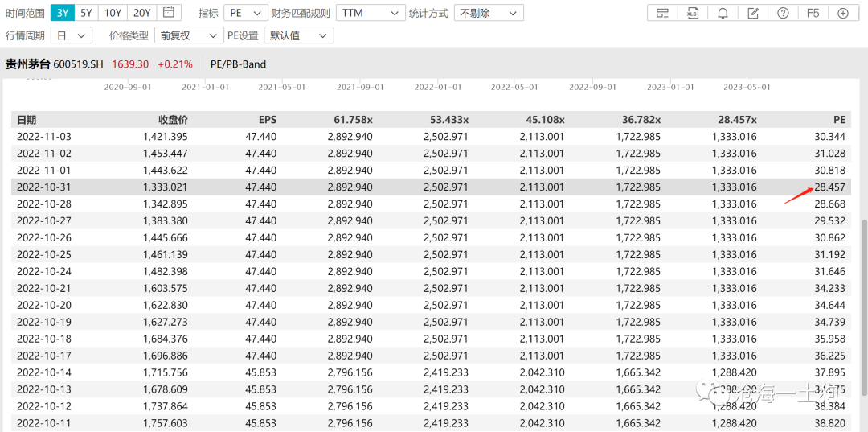Export data to XLS file
Screen dimensions: 868x432
[x=692, y=14]
